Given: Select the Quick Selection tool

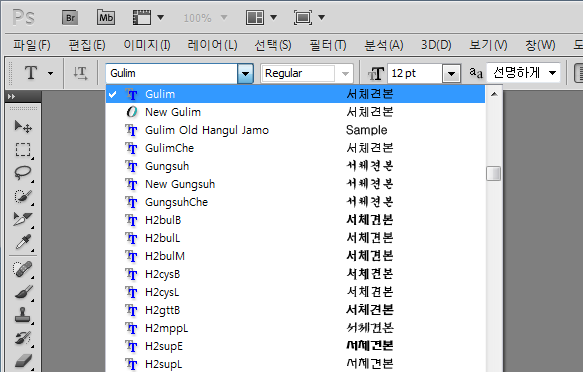Looking at the screenshot, I should [23, 196].
